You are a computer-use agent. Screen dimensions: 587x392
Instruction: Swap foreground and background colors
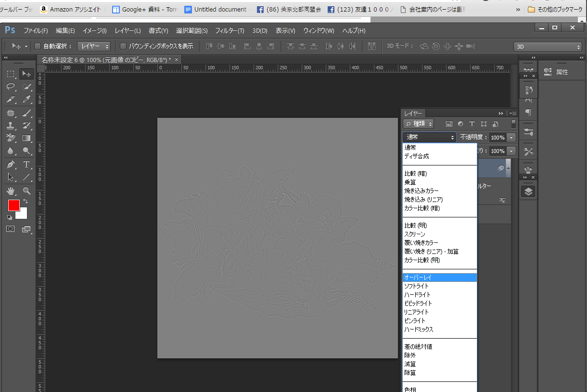[x=25, y=201]
